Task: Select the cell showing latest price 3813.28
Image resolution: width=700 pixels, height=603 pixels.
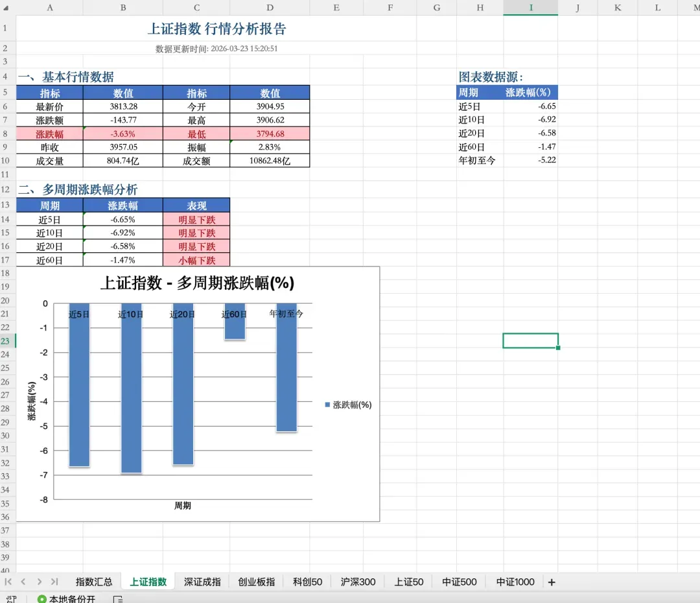Action: point(123,106)
